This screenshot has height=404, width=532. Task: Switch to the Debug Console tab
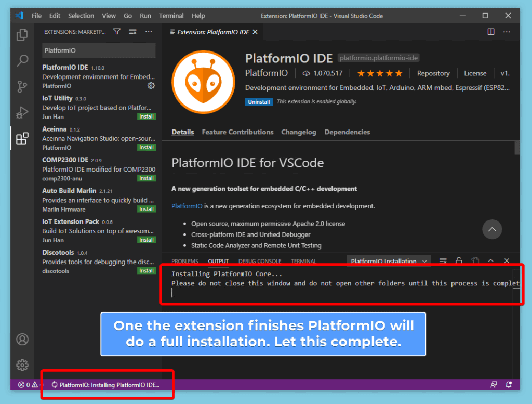click(260, 261)
